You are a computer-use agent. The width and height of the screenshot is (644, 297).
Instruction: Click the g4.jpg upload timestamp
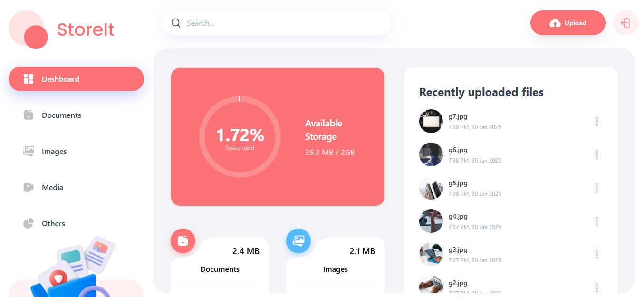(475, 227)
